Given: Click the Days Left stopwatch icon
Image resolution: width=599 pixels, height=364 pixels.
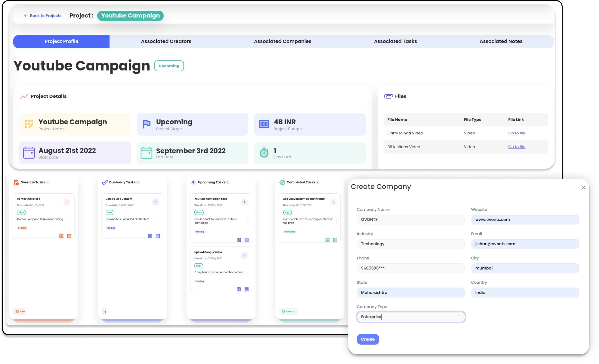Looking at the screenshot, I should [x=264, y=153].
